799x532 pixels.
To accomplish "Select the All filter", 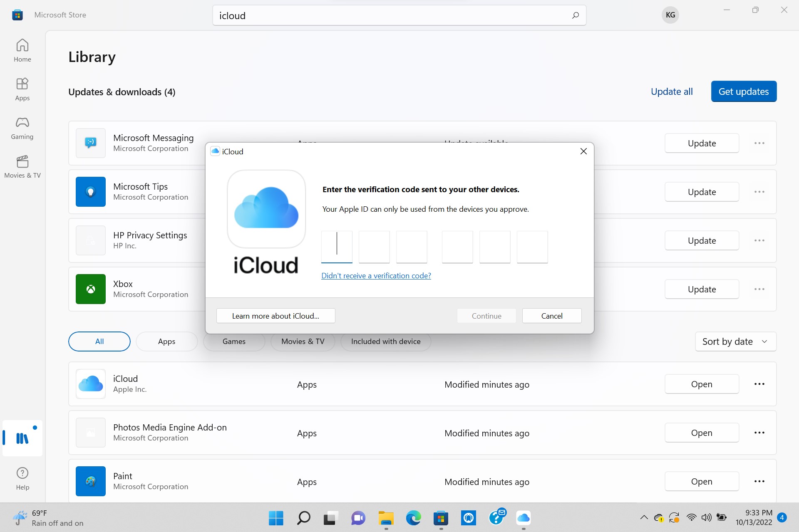I will [99, 341].
